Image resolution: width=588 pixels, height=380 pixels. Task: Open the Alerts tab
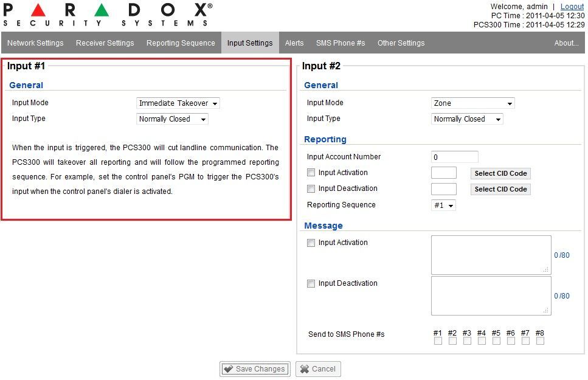pos(294,43)
